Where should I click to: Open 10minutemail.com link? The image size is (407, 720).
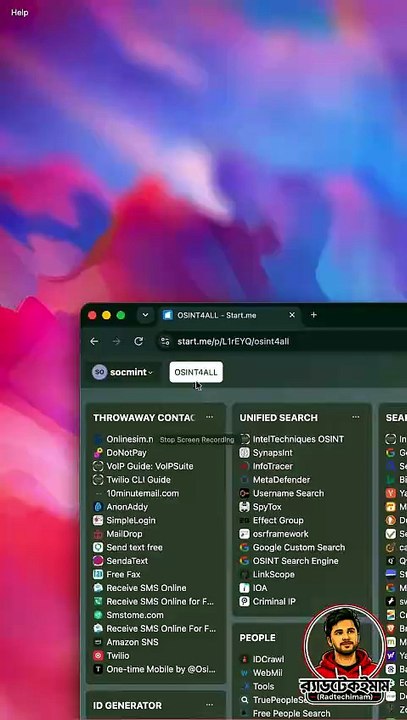coord(142,493)
